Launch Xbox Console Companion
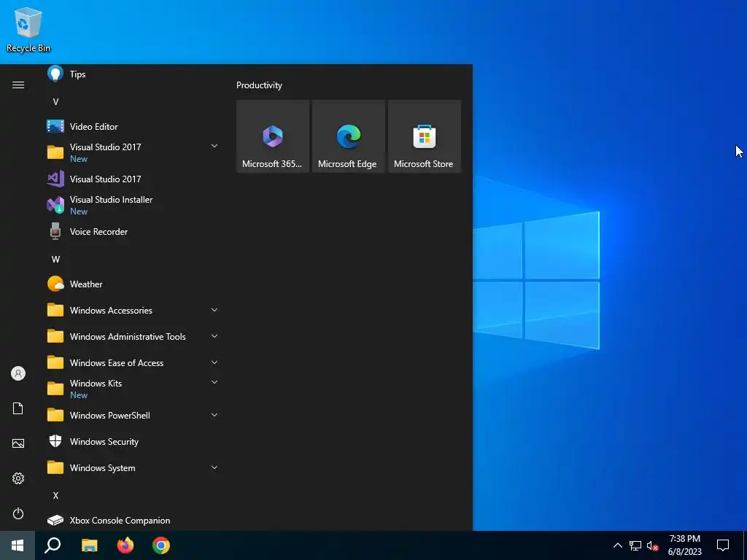The width and height of the screenshot is (747, 560). tap(133, 521)
